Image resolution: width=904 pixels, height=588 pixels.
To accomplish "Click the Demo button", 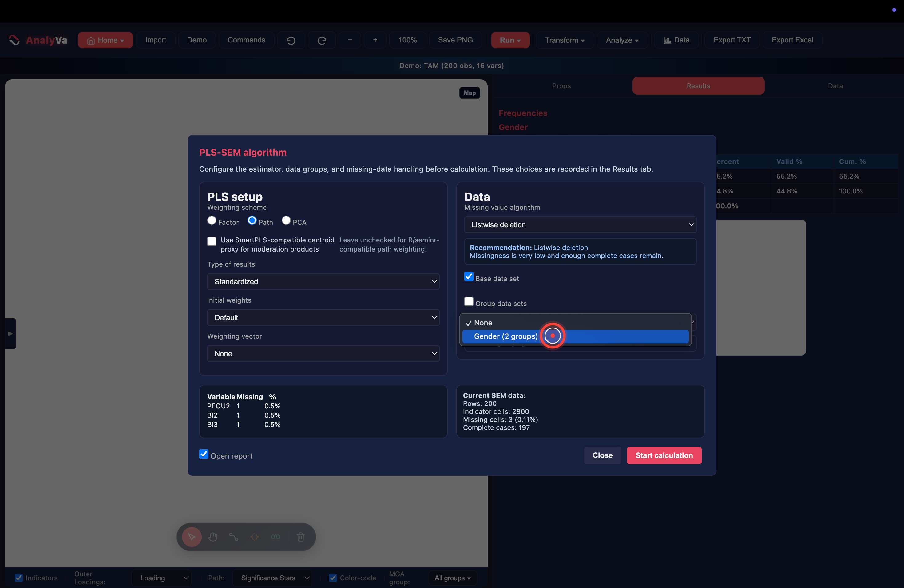I will (x=197, y=40).
